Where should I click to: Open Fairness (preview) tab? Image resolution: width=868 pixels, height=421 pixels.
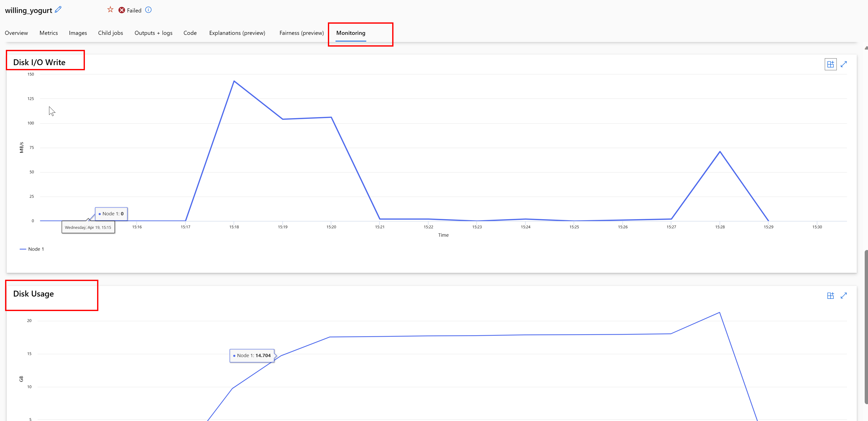301,33
